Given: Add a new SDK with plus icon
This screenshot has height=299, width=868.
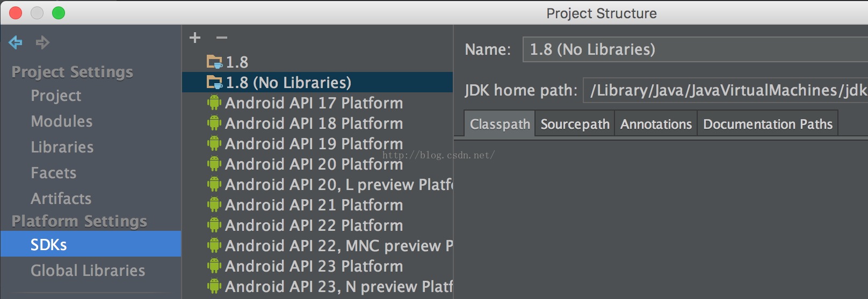Looking at the screenshot, I should point(195,38).
